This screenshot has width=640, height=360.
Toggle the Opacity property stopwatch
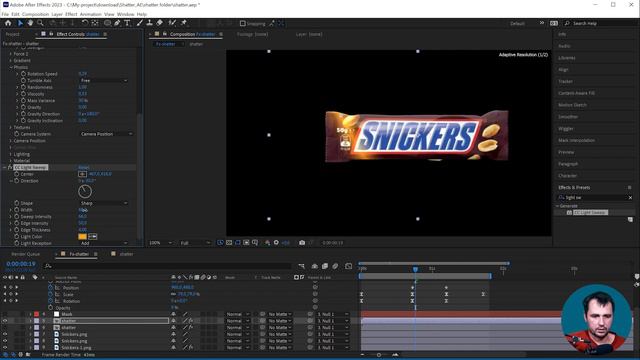[x=51, y=308]
